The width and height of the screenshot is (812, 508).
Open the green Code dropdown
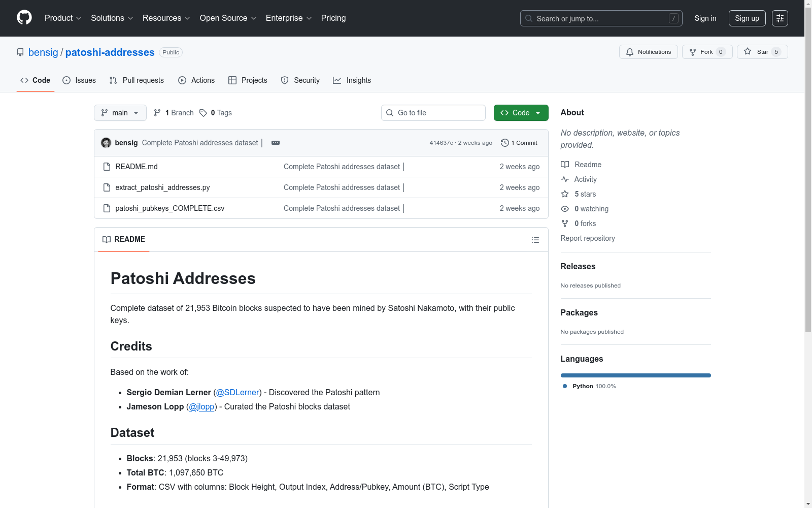click(521, 113)
